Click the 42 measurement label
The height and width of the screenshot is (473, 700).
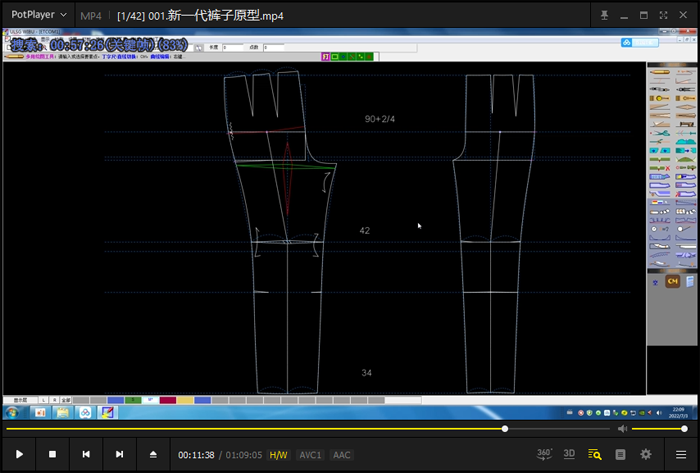(x=365, y=231)
